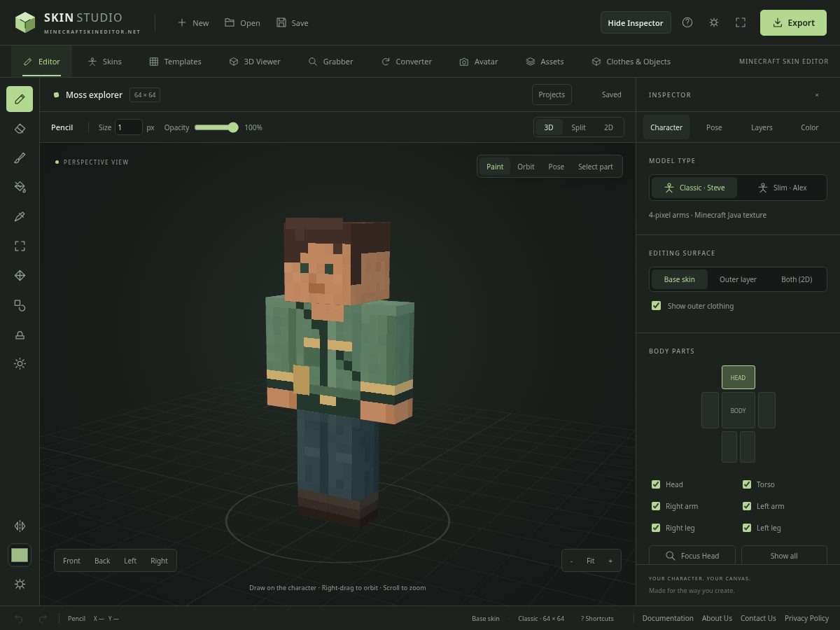The width and height of the screenshot is (840, 630).
Task: Switch view to Split mode
Action: [x=578, y=127]
